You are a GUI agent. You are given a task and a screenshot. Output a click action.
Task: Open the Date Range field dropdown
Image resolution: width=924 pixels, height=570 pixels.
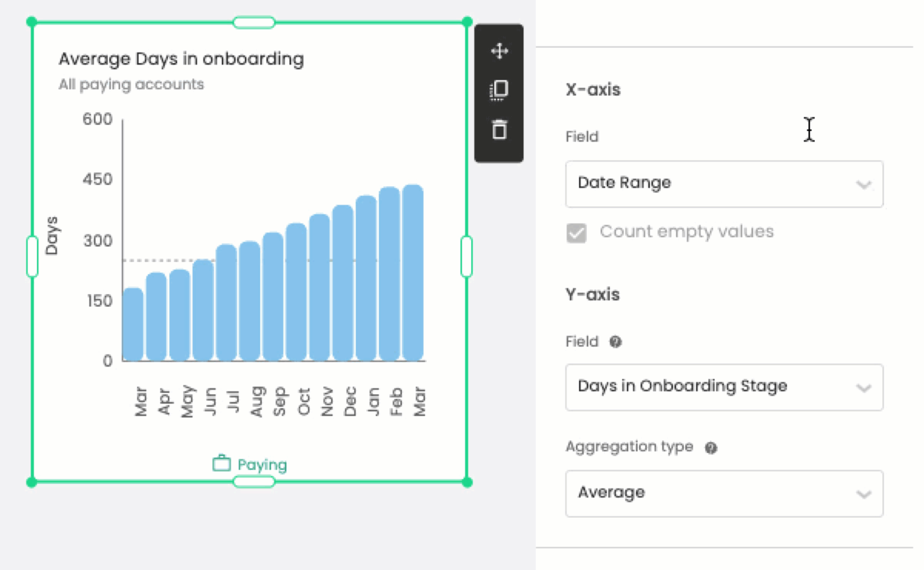[724, 184]
